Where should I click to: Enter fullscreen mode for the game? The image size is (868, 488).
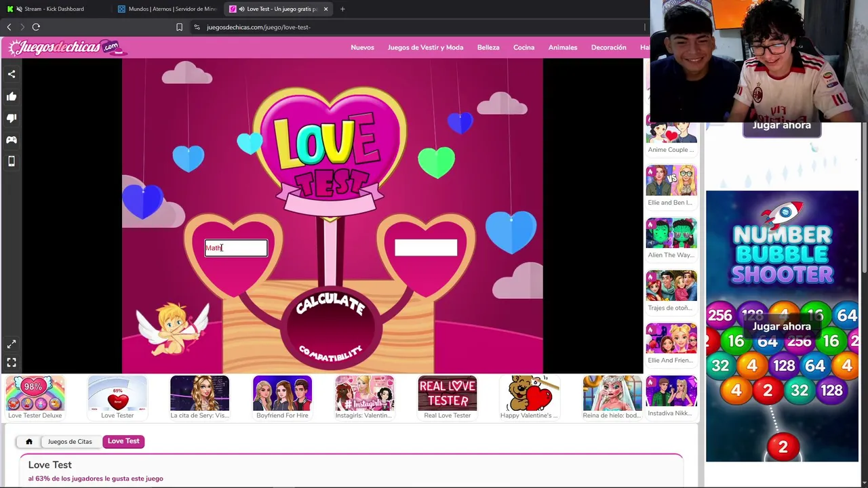tap(12, 363)
